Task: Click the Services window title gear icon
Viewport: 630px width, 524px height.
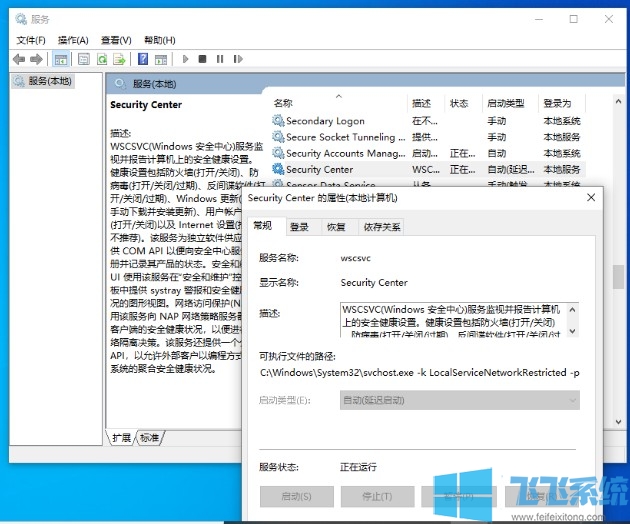Action: point(21,19)
